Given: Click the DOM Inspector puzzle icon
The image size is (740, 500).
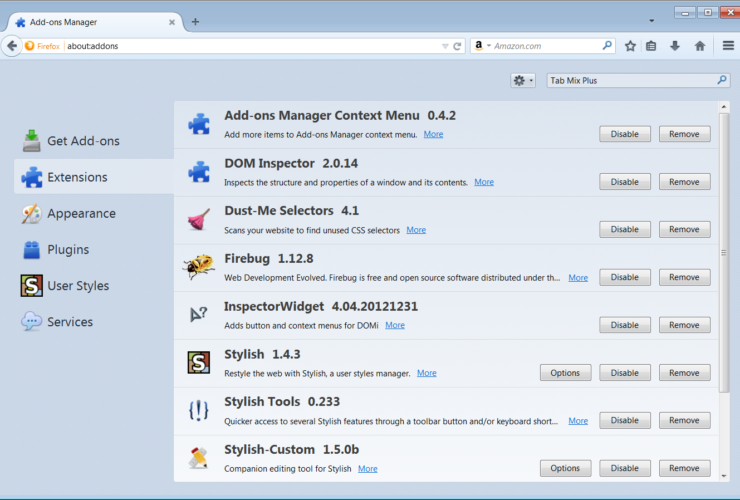Looking at the screenshot, I should click(199, 172).
